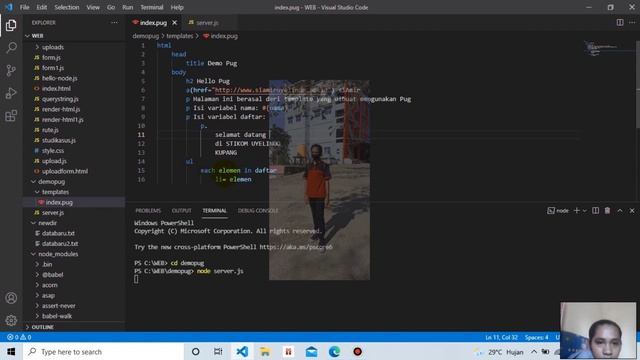Image resolution: width=640 pixels, height=360 pixels.
Task: Open form.js in the explorer
Action: click(51, 58)
